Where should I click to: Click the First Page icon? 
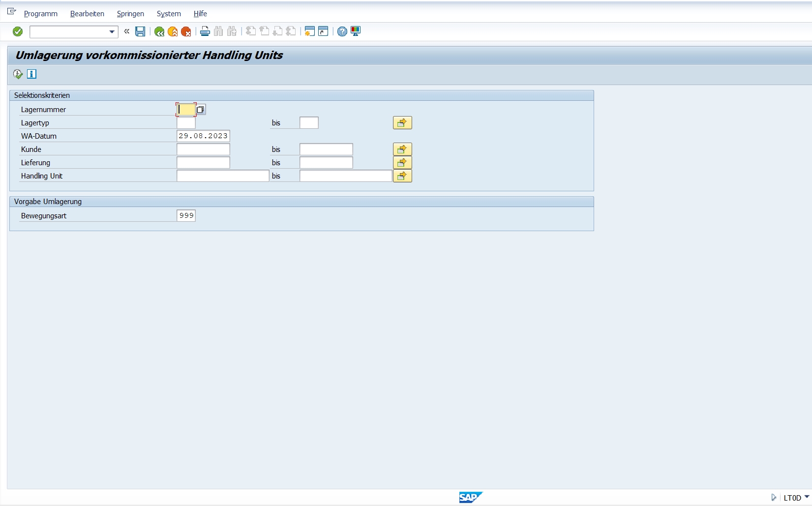tap(251, 31)
